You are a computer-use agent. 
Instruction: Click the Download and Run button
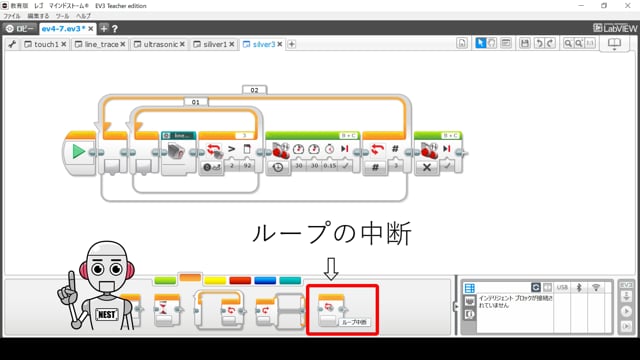(627, 311)
